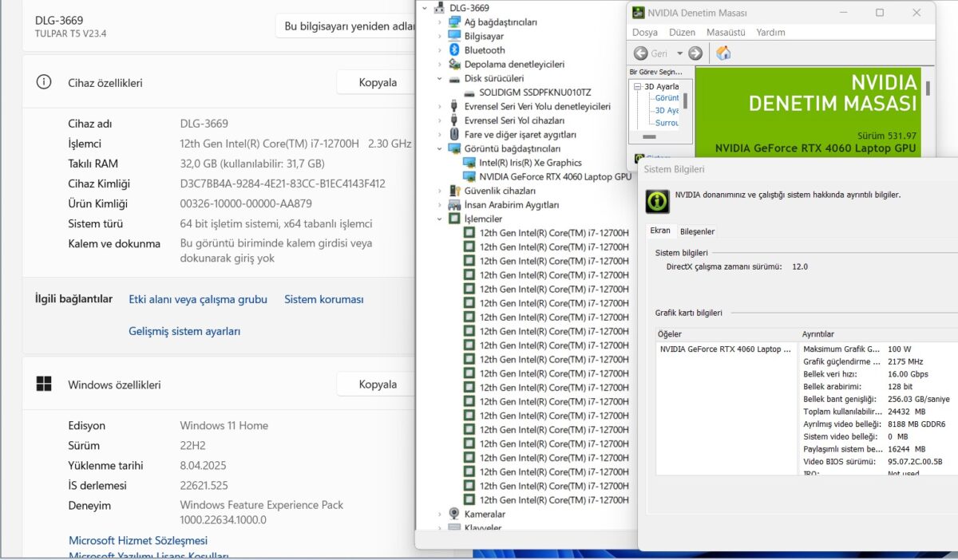Viewport: 958px width, 560px height.
Task: Click the DLG-3669 root computer icon
Action: pos(439,8)
